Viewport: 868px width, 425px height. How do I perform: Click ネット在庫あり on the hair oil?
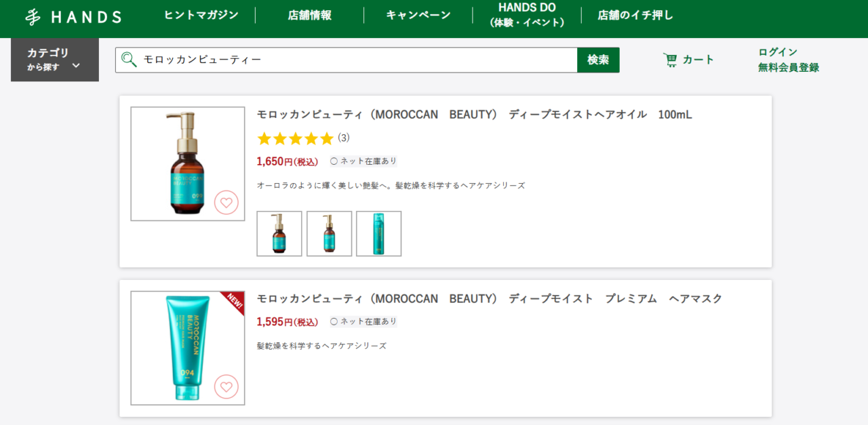(363, 161)
